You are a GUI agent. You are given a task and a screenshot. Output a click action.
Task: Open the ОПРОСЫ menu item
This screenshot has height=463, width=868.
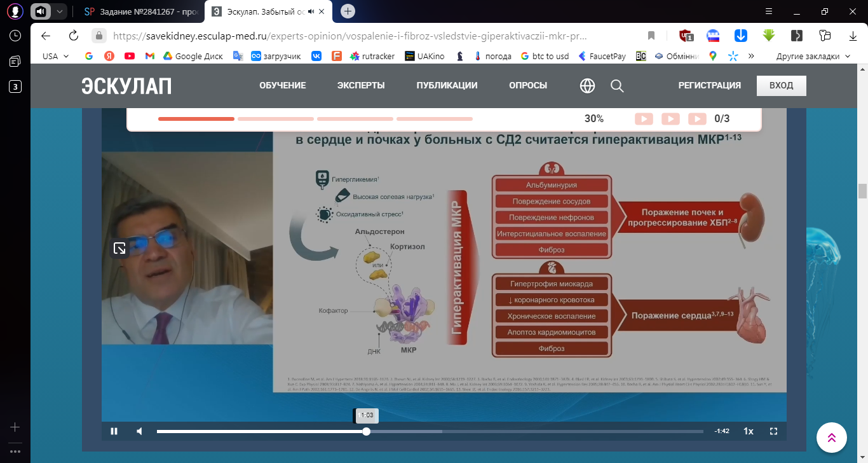click(528, 86)
